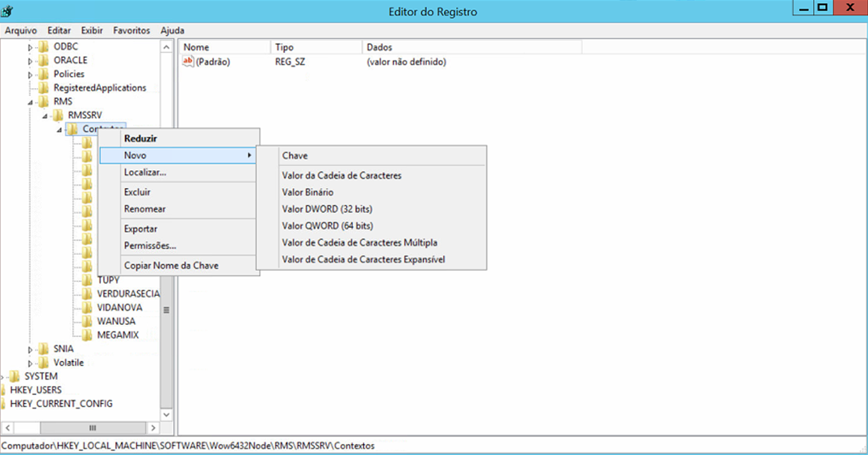Open the Editar menu
The height and width of the screenshot is (455, 868).
coord(59,30)
